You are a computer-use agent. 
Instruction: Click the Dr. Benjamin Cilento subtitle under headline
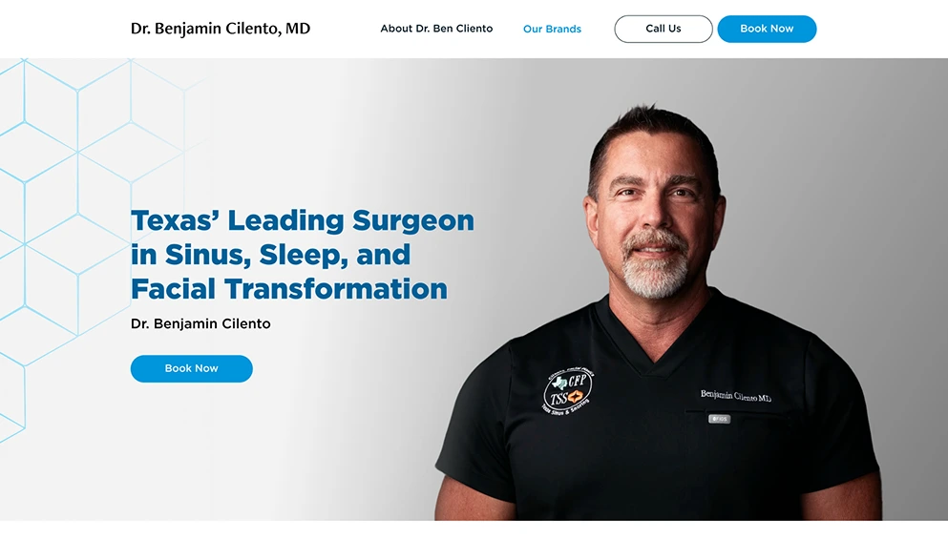[200, 323]
